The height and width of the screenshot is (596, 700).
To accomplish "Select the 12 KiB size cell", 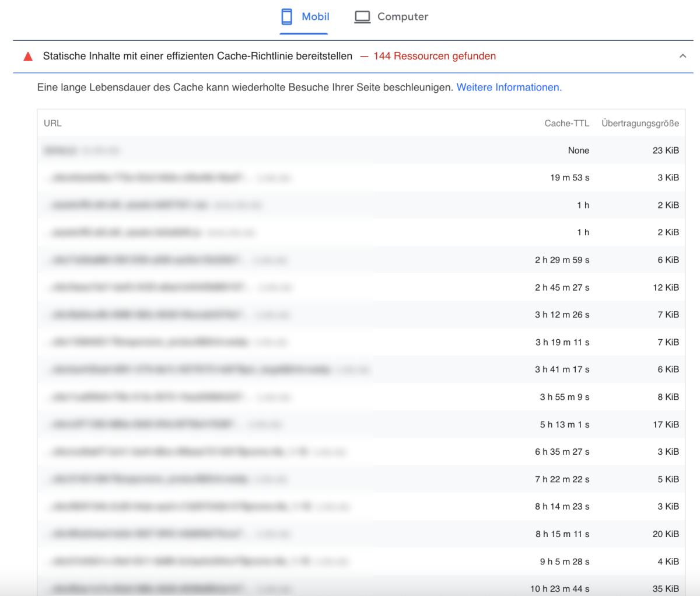I will point(666,287).
